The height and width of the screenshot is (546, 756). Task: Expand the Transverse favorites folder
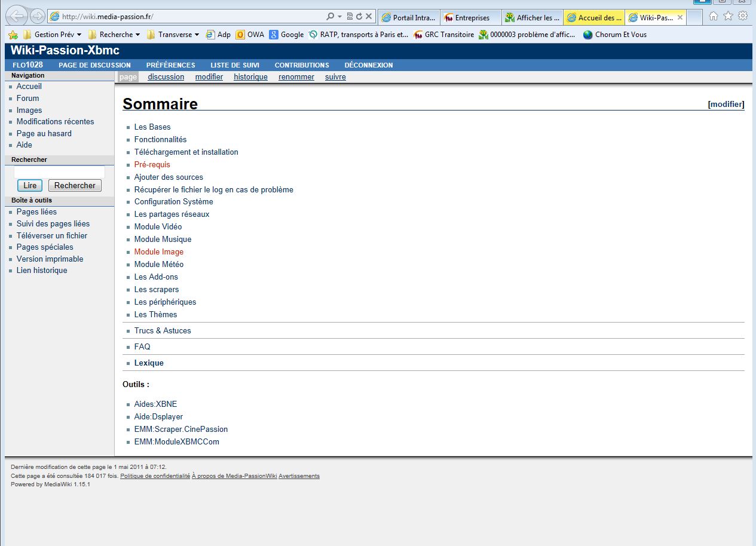point(173,35)
